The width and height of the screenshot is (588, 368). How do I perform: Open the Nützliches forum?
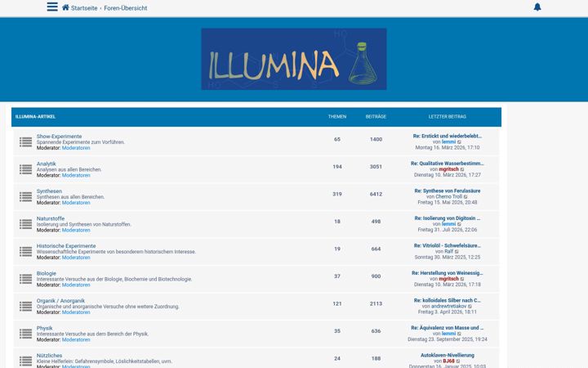pyautogui.click(x=49, y=356)
